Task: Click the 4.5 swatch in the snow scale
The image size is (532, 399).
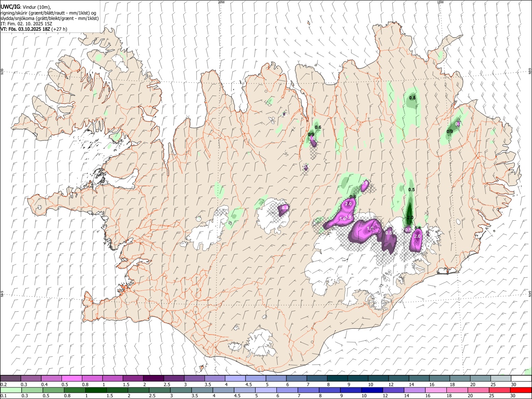Action: coord(255,378)
